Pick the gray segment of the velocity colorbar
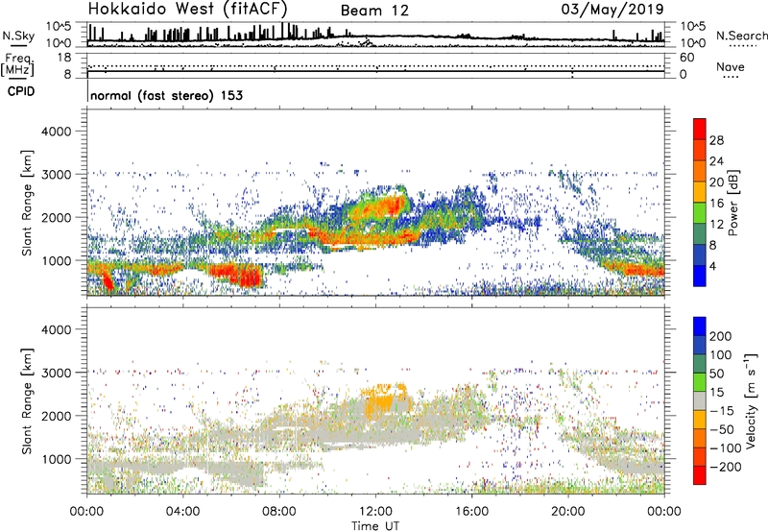This screenshot has height=532, width=768. [x=700, y=400]
